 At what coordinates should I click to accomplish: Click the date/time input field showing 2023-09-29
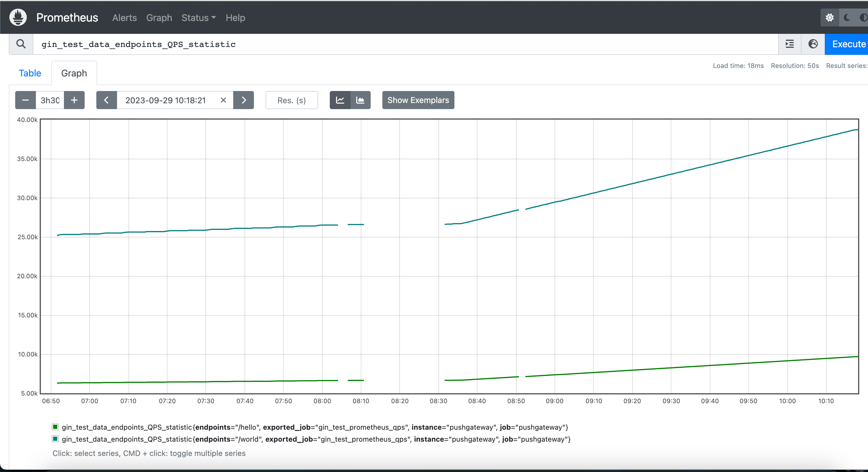166,100
